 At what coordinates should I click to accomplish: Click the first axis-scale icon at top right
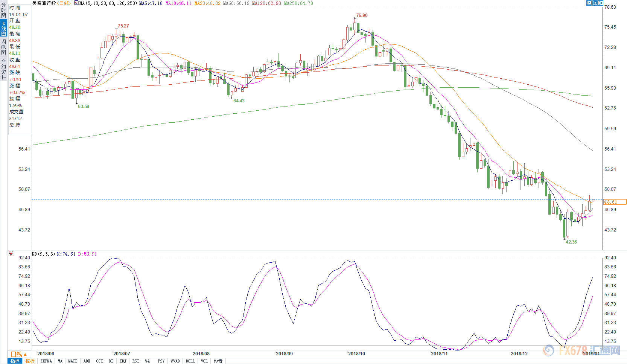click(589, 3)
